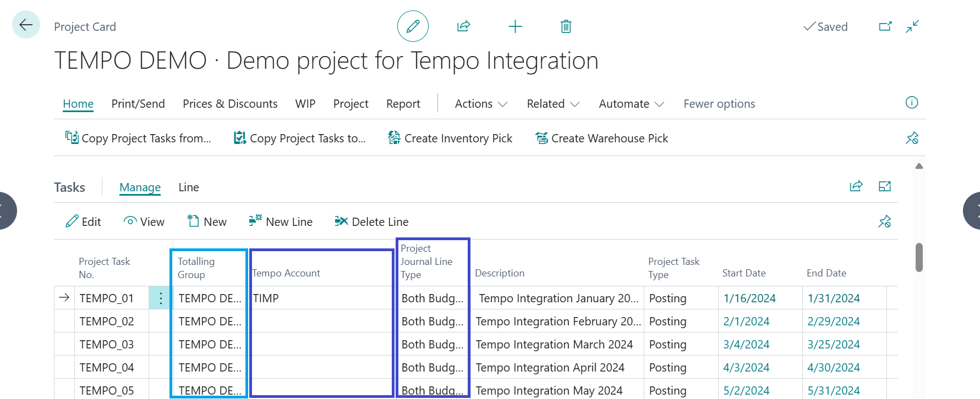The image size is (980, 399).
Task: Click Start Date link 5/2/2024
Action: coord(746,391)
